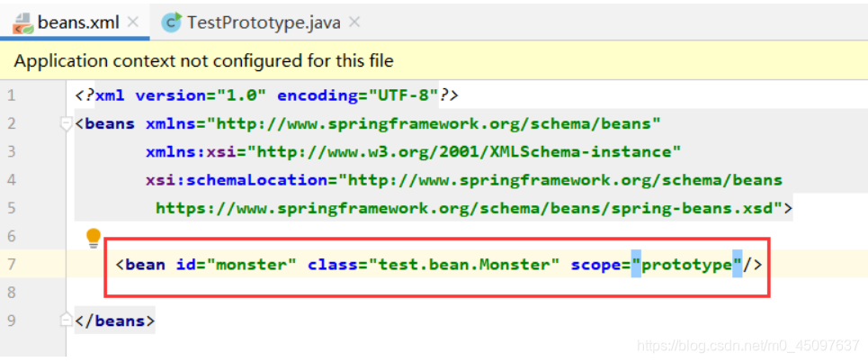Click the TestPrototype.java class icon
The width and height of the screenshot is (868, 362).
tap(171, 23)
